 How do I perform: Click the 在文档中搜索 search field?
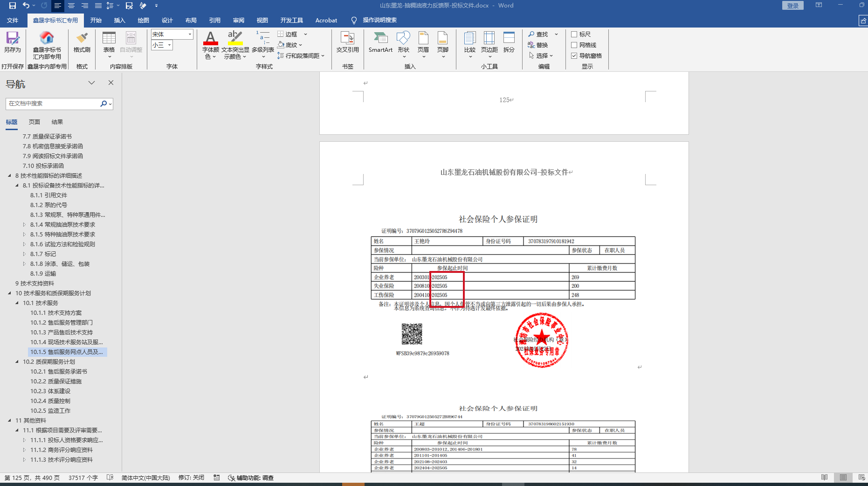(53, 104)
